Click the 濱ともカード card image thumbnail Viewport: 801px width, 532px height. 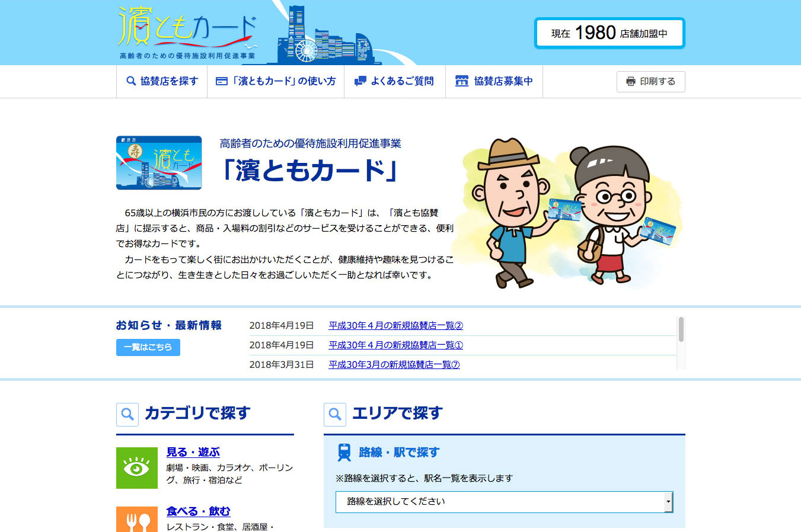click(x=159, y=163)
